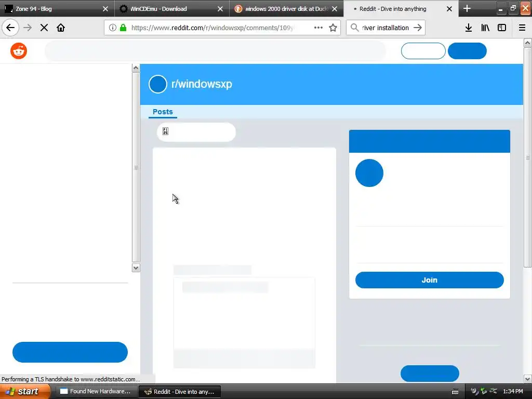The image size is (532, 399).
Task: Go back with the browser back arrow
Action: point(10,28)
